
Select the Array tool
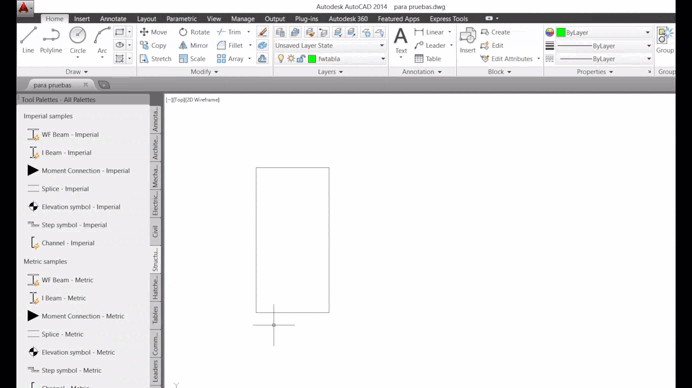(x=230, y=59)
